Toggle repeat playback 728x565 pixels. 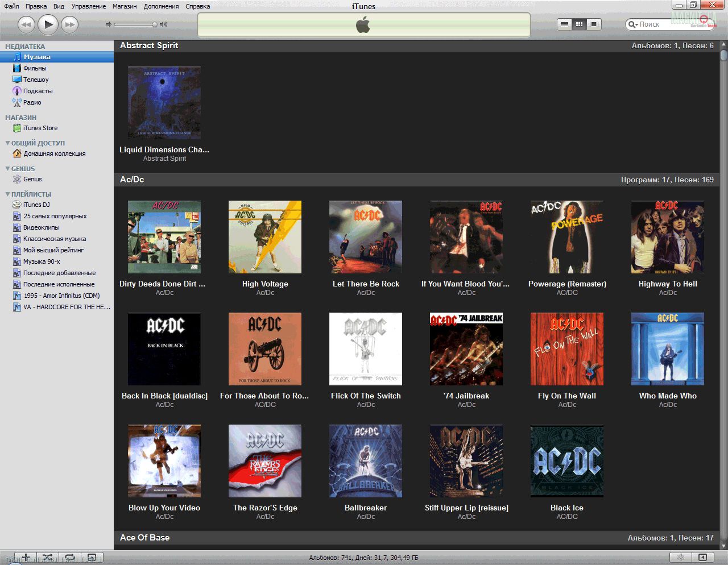pyautogui.click(x=70, y=557)
